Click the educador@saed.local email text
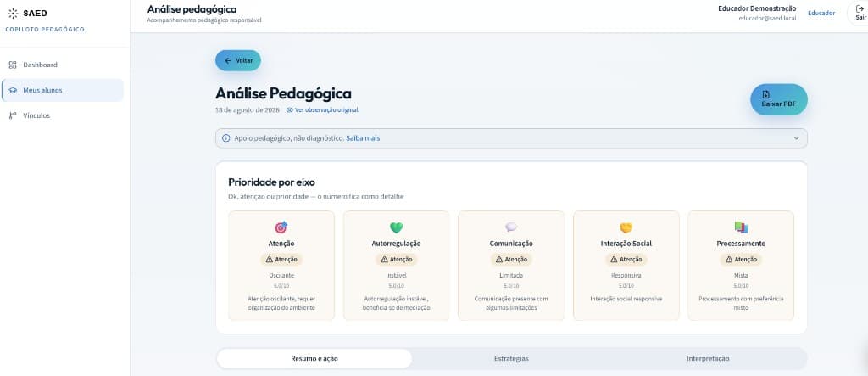 pyautogui.click(x=767, y=19)
